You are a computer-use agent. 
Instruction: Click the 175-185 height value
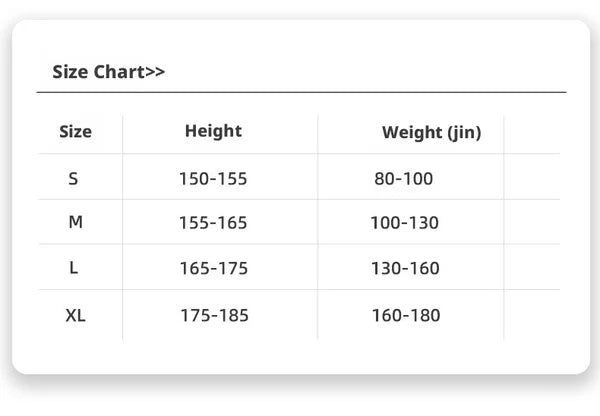tap(214, 316)
